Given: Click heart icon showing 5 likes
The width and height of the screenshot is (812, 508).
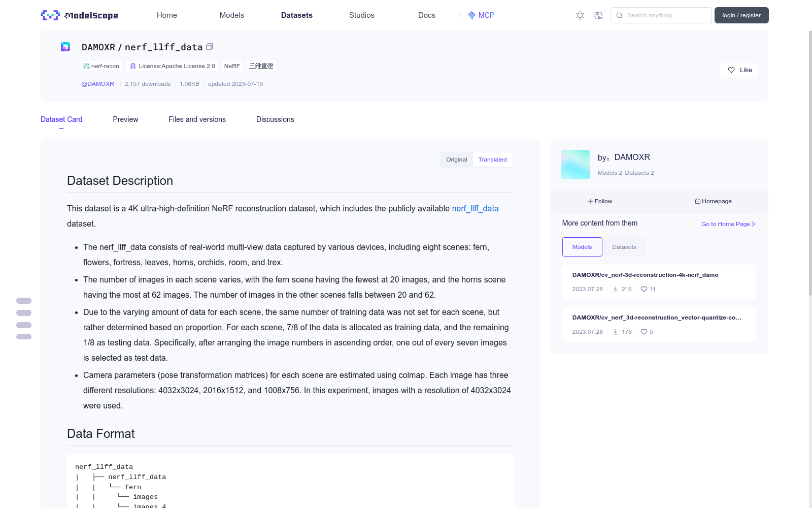Looking at the screenshot, I should point(644,332).
